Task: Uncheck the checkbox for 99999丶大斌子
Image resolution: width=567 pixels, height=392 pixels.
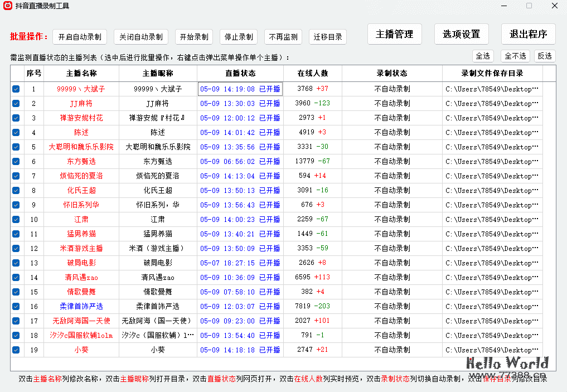Action: point(16,89)
